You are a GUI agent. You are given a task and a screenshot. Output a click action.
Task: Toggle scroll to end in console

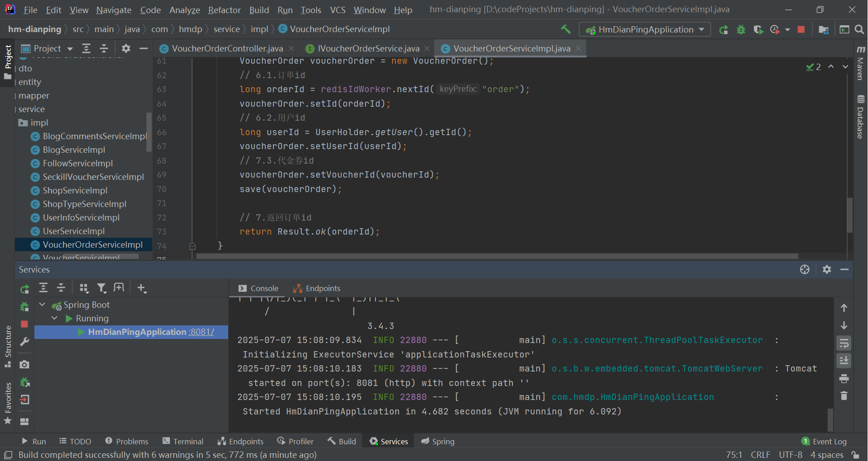coord(844,361)
